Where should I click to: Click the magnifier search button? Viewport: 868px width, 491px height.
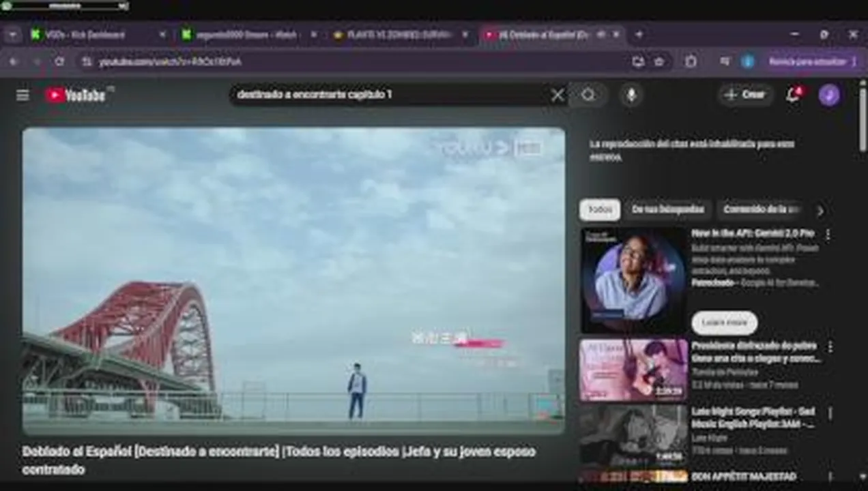[x=588, y=95]
